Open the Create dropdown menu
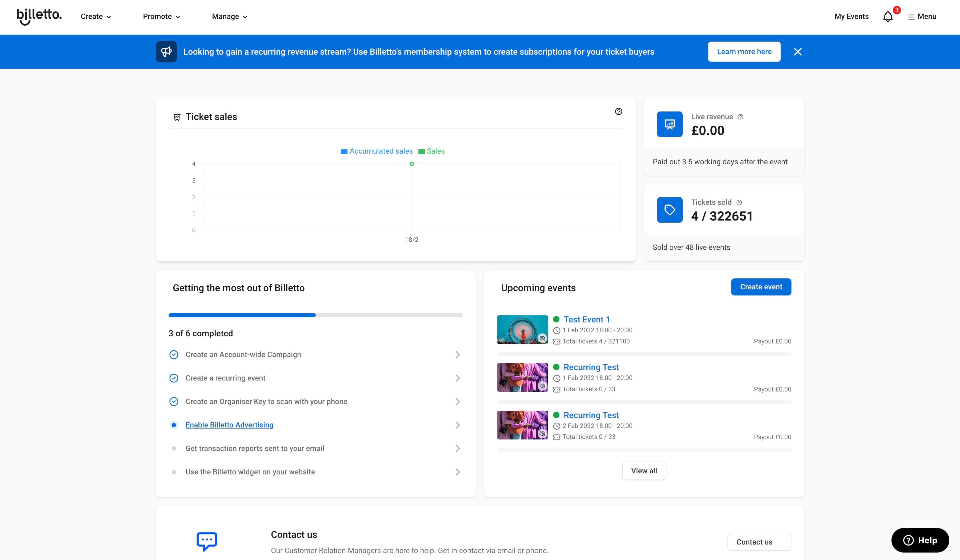Image resolution: width=960 pixels, height=560 pixels. [x=96, y=16]
